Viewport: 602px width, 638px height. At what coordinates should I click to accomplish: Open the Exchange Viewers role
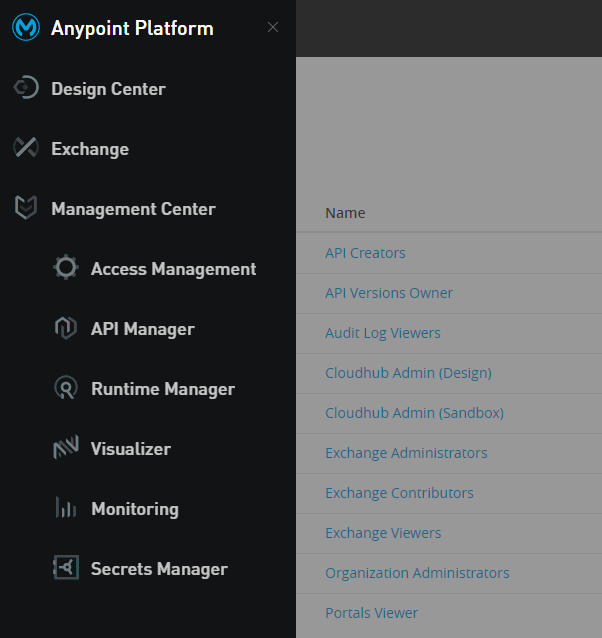[383, 533]
